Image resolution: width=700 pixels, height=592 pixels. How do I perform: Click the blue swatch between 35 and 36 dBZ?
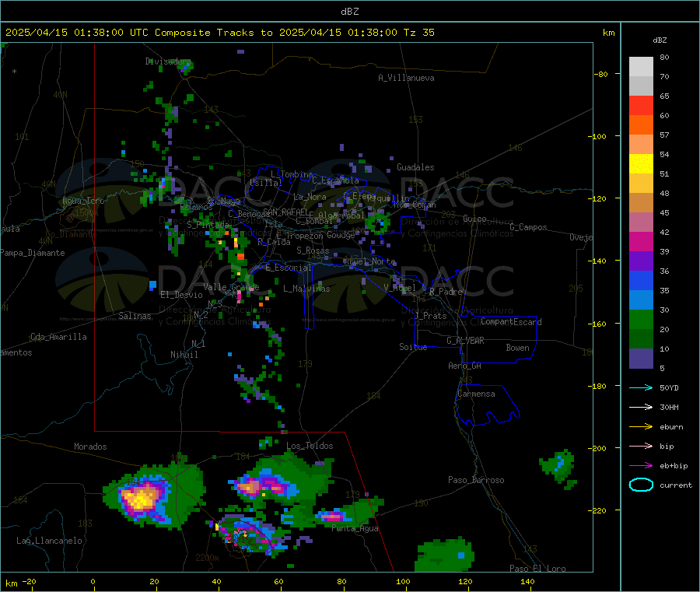pos(641,280)
